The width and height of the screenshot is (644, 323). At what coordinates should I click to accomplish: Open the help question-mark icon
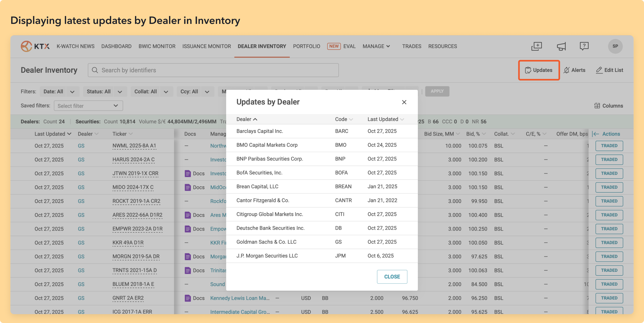pyautogui.click(x=584, y=46)
